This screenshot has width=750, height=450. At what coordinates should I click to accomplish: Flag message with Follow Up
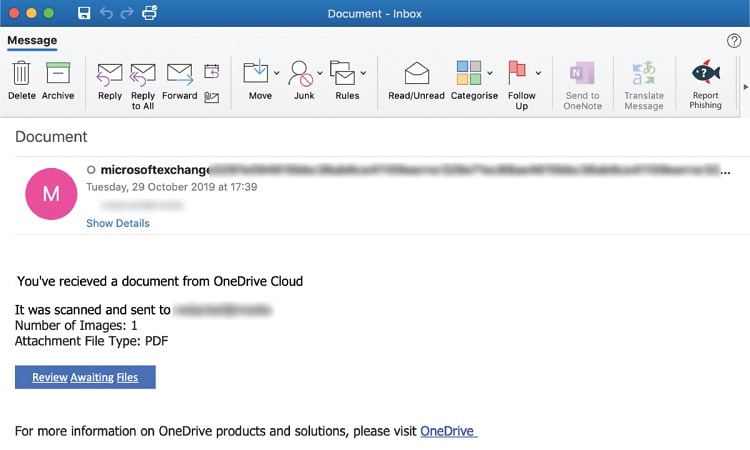(517, 73)
